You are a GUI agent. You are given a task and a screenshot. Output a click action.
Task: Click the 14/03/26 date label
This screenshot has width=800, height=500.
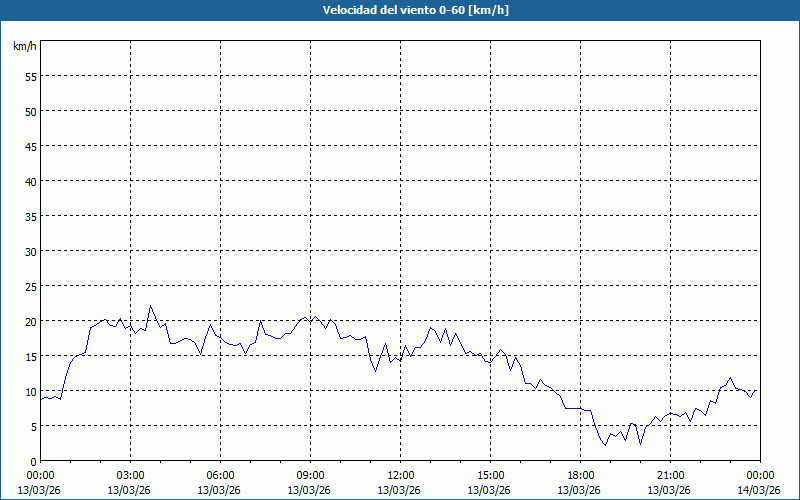760,490
